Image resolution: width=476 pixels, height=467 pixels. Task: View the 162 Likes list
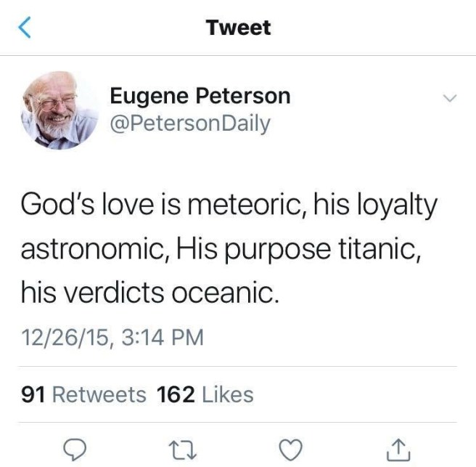205,394
